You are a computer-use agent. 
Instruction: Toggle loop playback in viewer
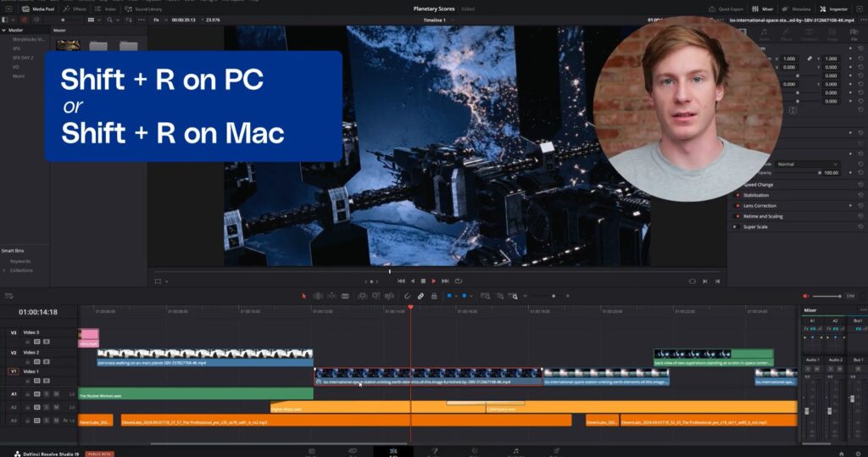[x=459, y=281]
